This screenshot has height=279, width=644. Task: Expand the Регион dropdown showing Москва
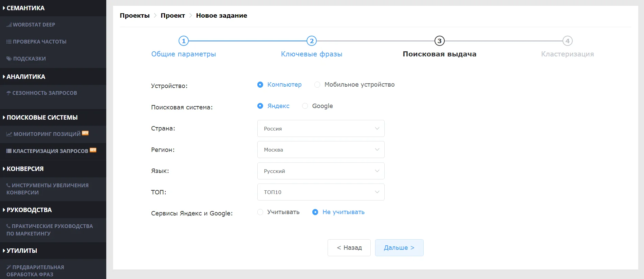click(x=320, y=150)
